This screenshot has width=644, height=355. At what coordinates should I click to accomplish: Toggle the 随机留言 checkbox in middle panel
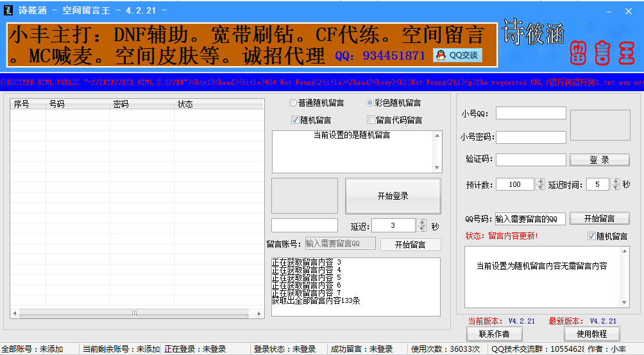tap(311, 120)
